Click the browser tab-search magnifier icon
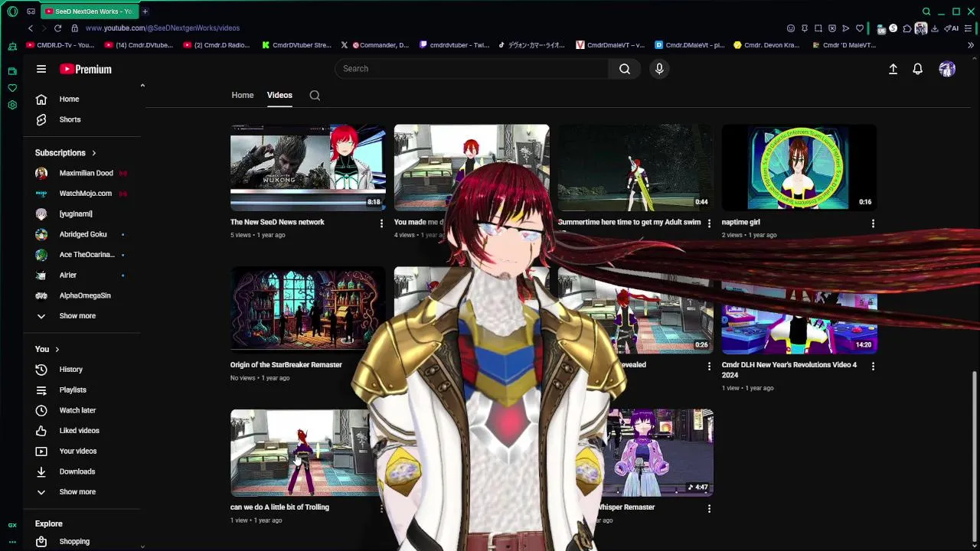The width and height of the screenshot is (980, 551). (x=926, y=11)
